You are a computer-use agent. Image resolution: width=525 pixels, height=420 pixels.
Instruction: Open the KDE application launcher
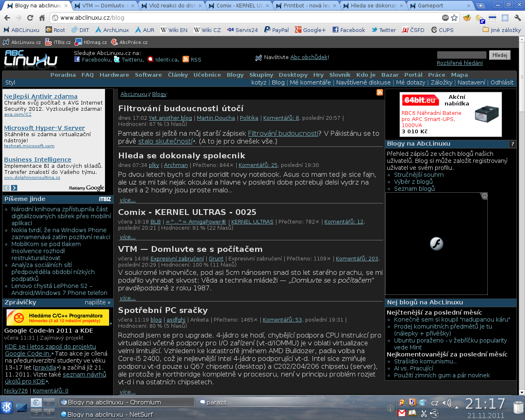pyautogui.click(x=7, y=407)
